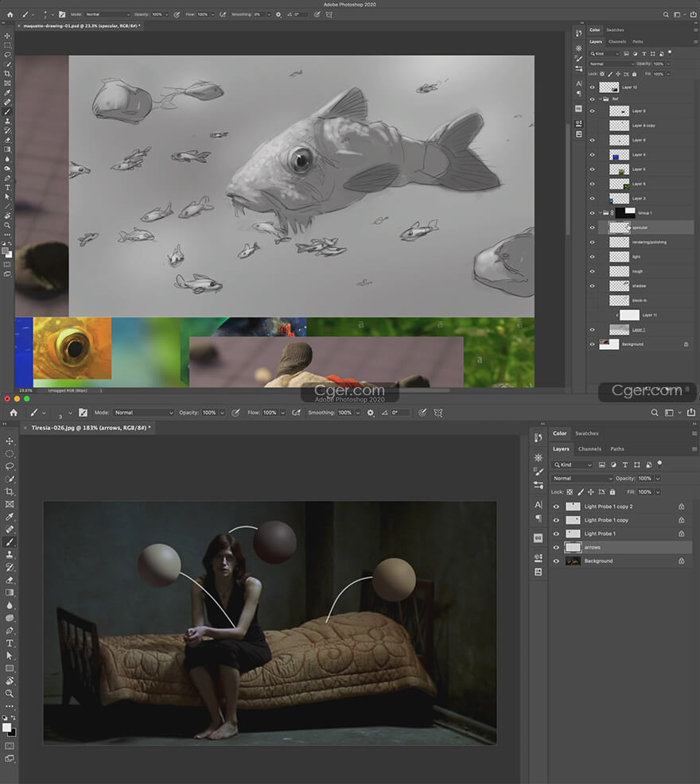The image size is (700, 784).
Task: Click brush angle input field in lower options bar
Action: tap(400, 413)
